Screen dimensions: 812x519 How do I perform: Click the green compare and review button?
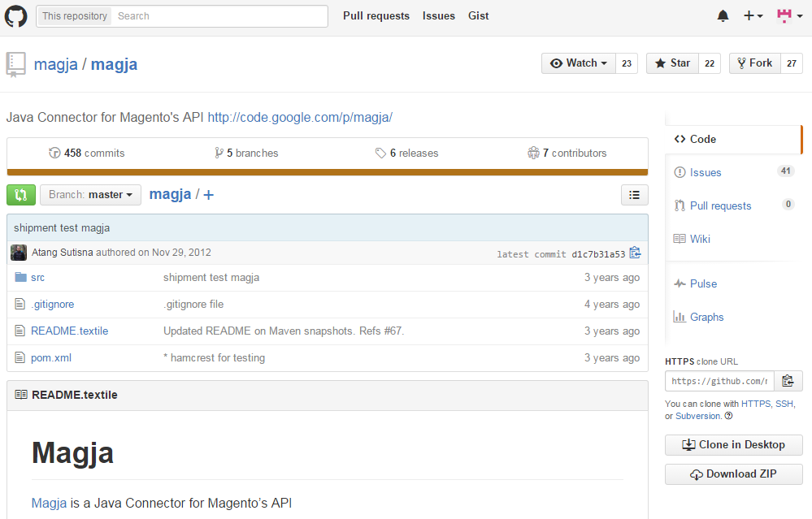[x=21, y=195]
